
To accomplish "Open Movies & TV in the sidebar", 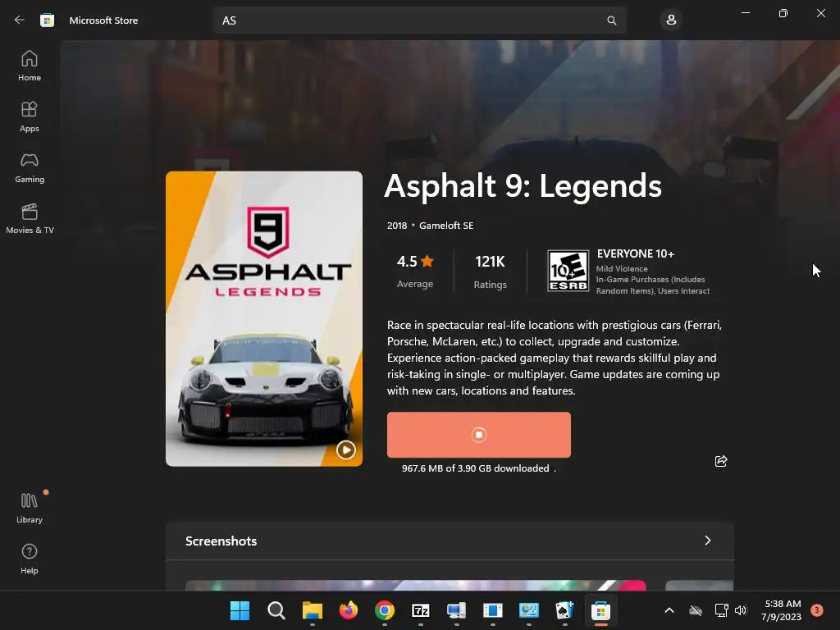I will [x=30, y=218].
